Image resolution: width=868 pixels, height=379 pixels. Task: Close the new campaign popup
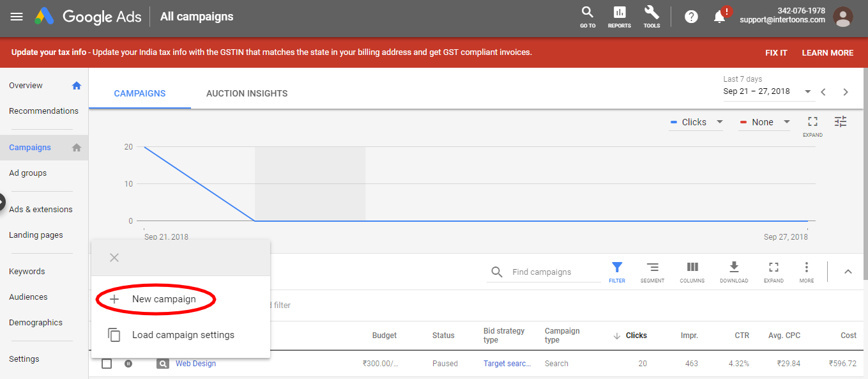point(114,258)
